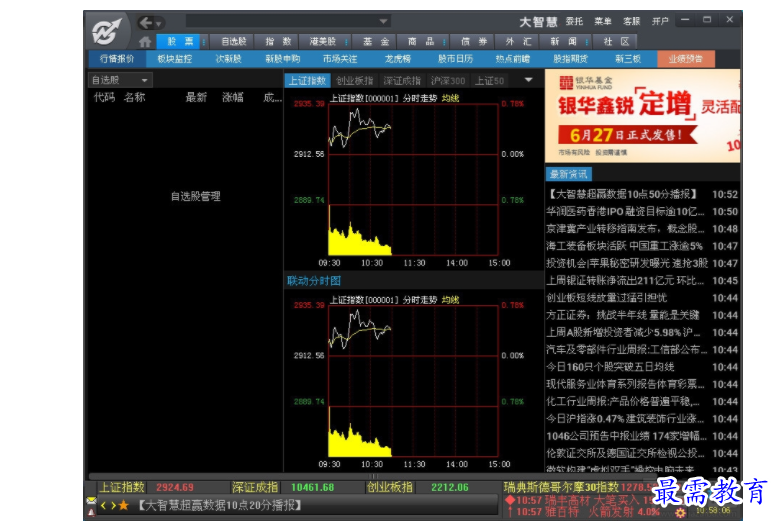
Task: Click the back arrow navigation button
Action: (x=146, y=23)
